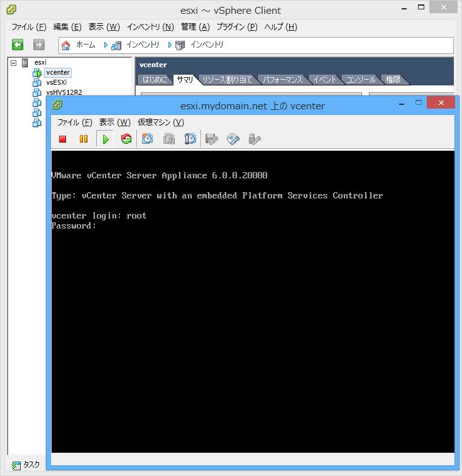Open the 仮想マシン (V) menu

[x=161, y=122]
